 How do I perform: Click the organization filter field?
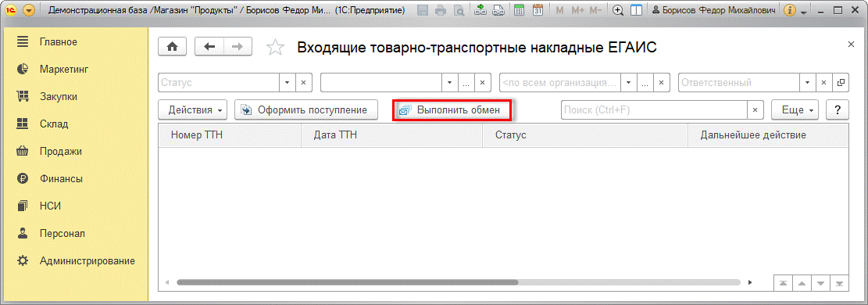(559, 83)
